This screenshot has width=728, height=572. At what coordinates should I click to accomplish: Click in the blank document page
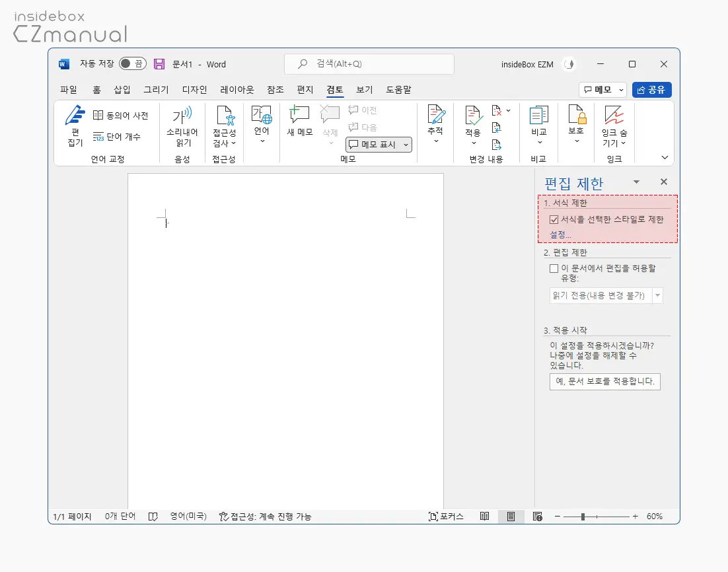(x=285, y=341)
